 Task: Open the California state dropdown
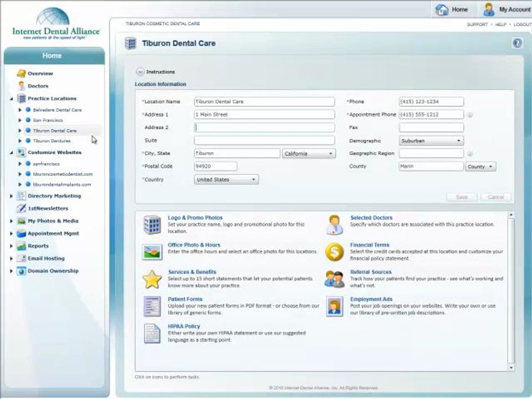[309, 154]
